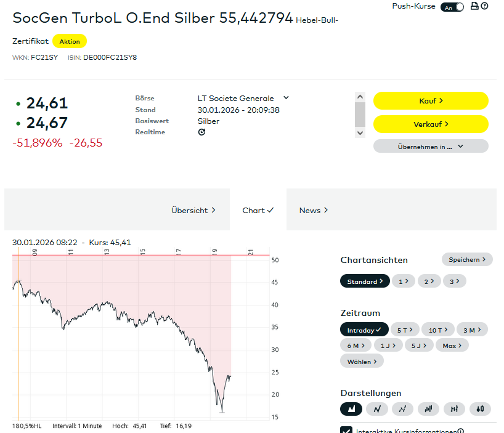Open the News tab
The height and width of the screenshot is (433, 504).
314,210
